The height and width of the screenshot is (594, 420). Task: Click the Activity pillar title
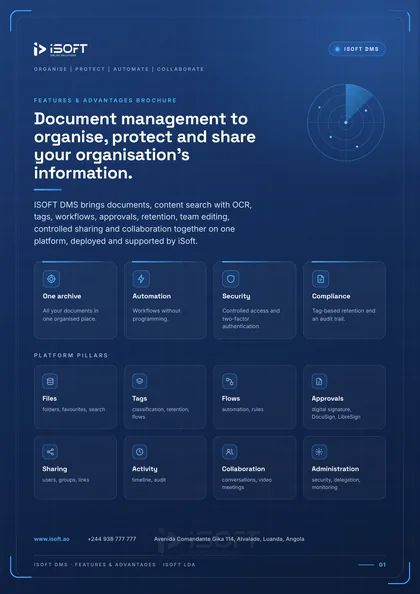145,469
